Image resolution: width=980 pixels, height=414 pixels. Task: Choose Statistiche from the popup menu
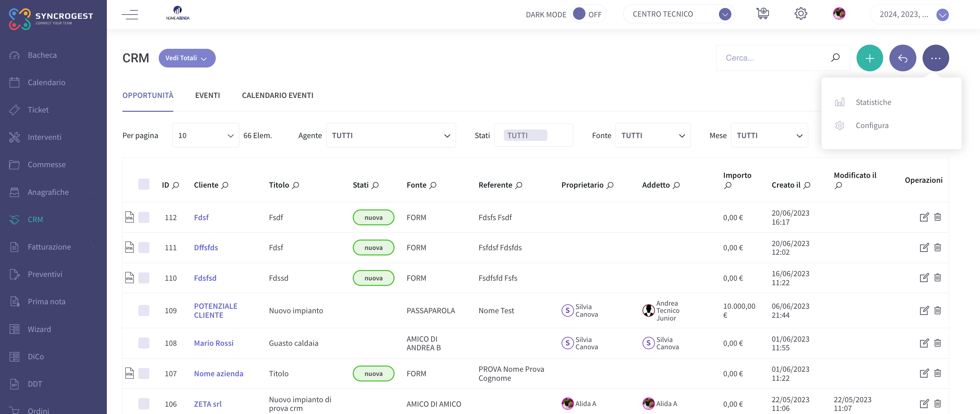pos(873,102)
